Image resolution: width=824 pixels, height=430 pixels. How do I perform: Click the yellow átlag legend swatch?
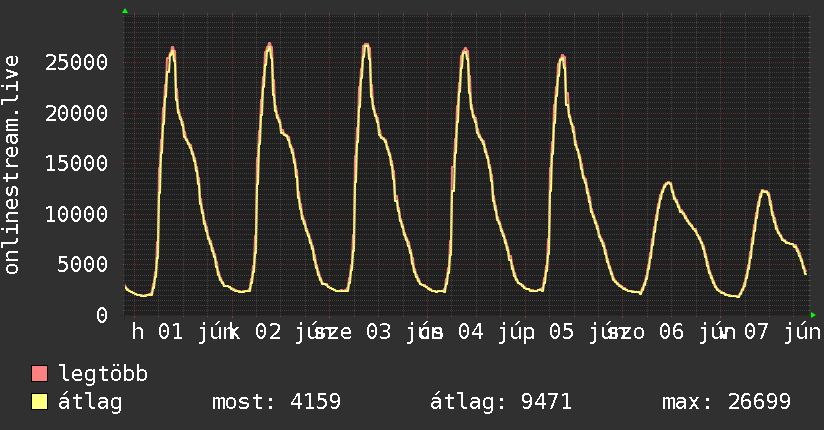coord(39,402)
